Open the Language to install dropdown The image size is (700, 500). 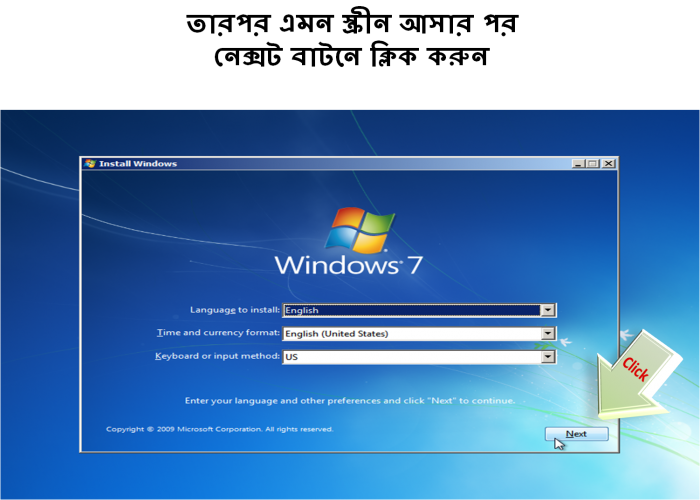[548, 310]
